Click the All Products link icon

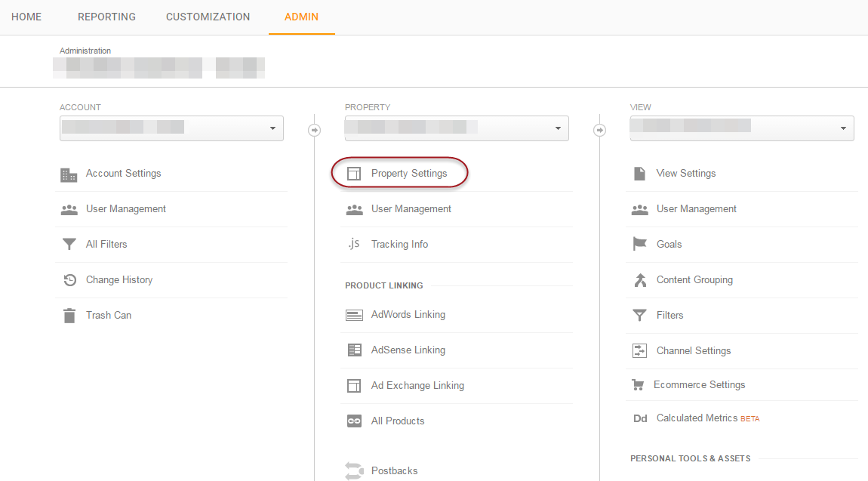(x=354, y=421)
